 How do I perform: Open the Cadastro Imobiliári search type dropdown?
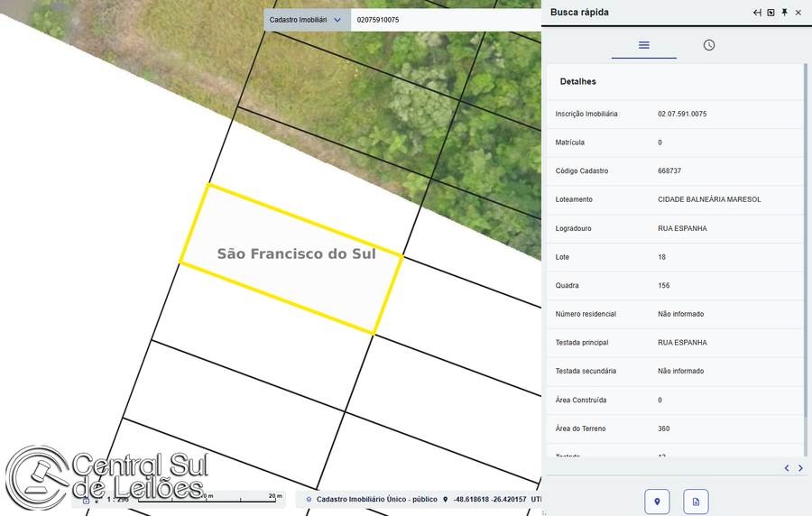307,20
